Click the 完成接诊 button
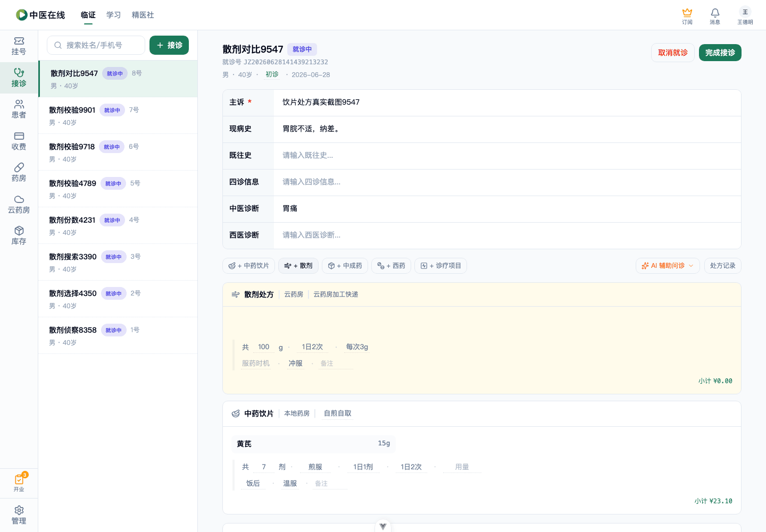The height and width of the screenshot is (532, 766). 720,53
